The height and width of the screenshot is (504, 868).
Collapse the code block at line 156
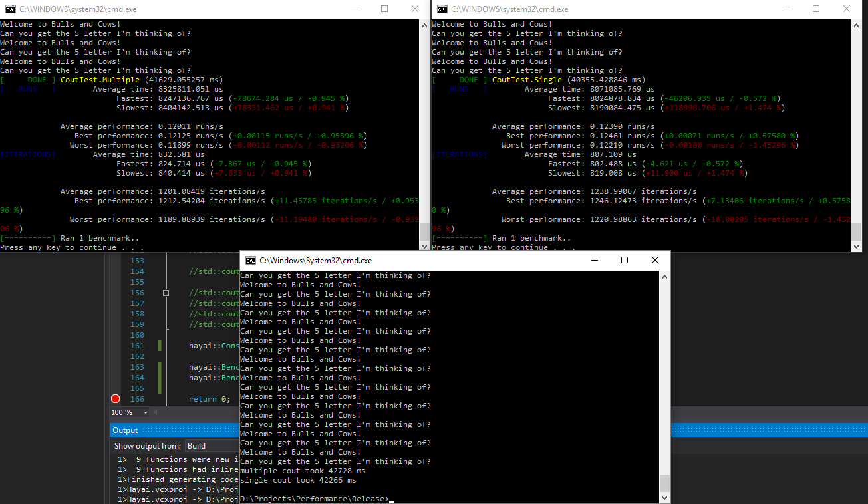[x=166, y=293]
